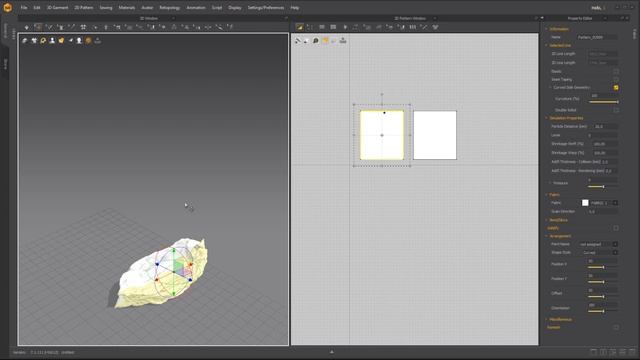Screen dimensions: 640x360
Task: Click the Property Editor panel title
Action: tap(580, 18)
